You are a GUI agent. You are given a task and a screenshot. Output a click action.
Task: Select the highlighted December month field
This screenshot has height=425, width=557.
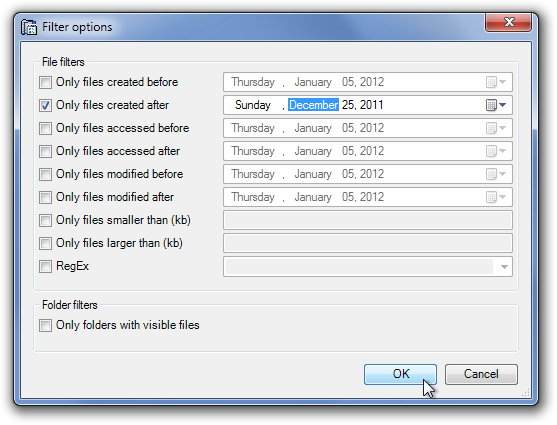(313, 105)
